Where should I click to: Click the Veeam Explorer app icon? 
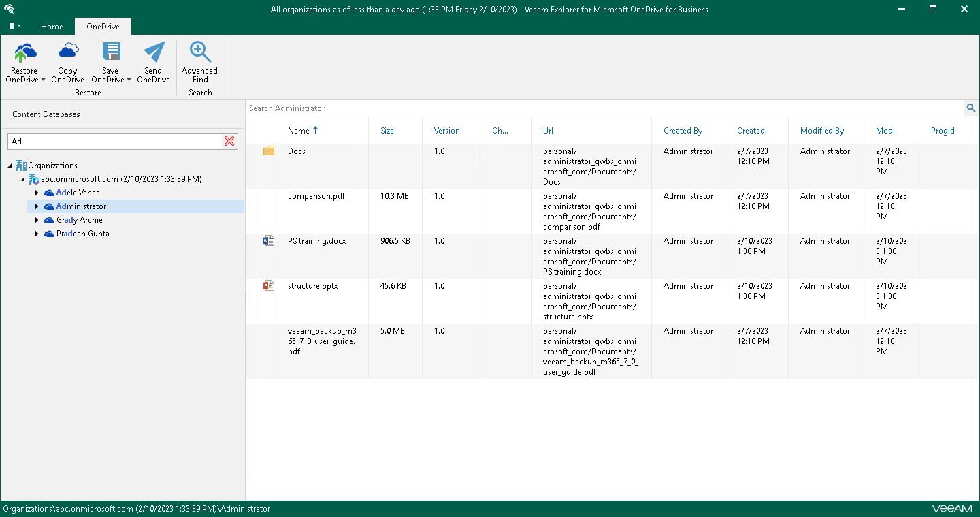(8, 9)
